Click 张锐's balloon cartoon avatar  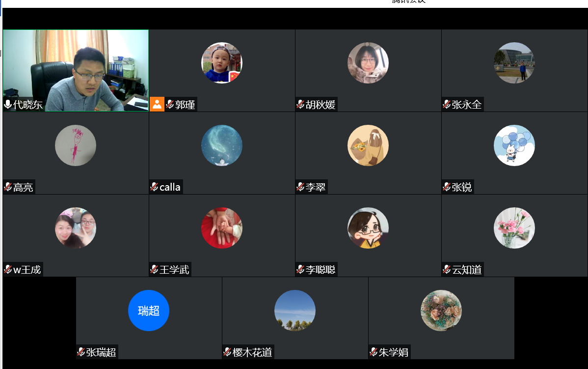514,145
